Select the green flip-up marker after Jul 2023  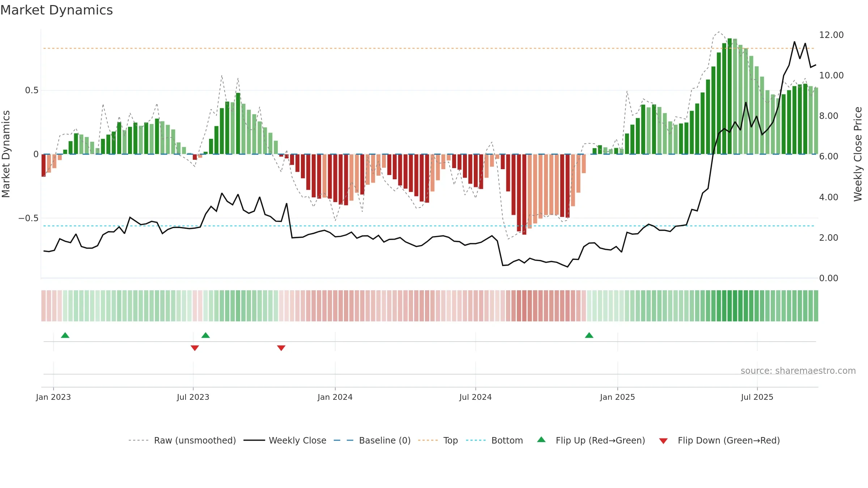[x=205, y=335]
